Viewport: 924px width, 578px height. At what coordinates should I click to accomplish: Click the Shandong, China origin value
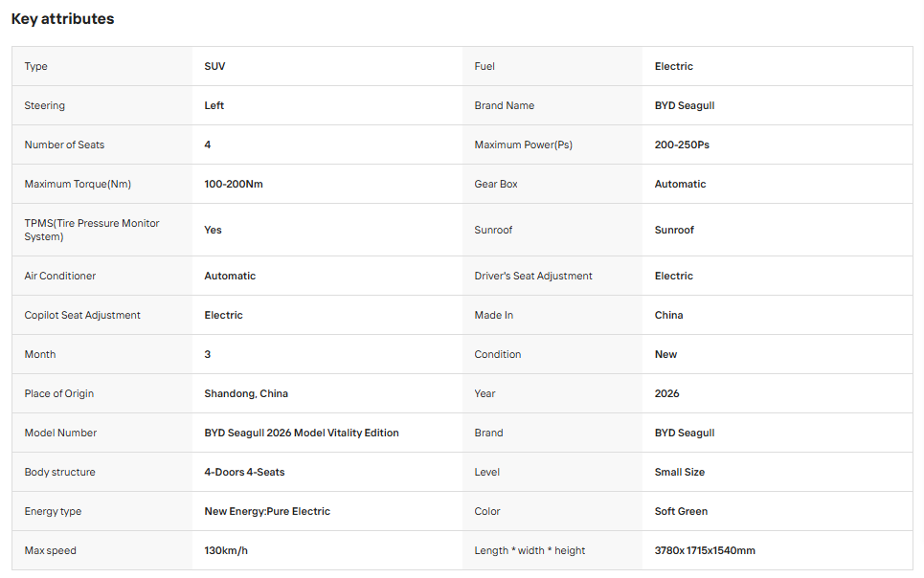(246, 393)
